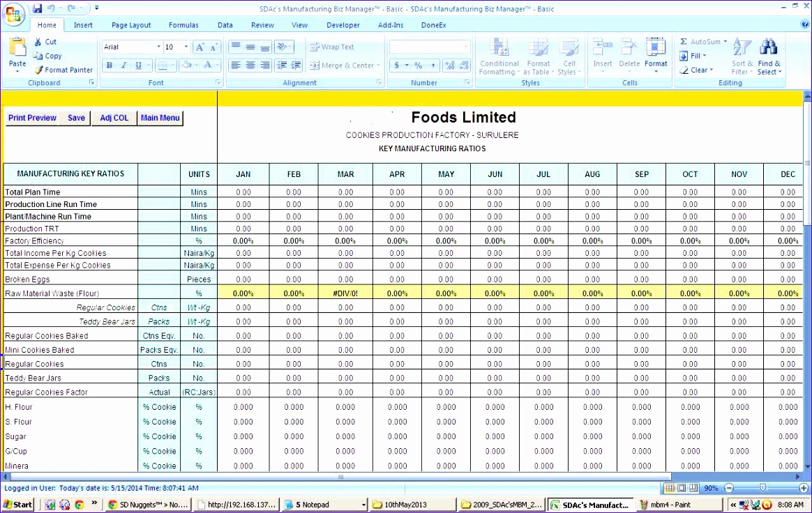
Task: Apply bold formatting to selection
Action: click(109, 65)
